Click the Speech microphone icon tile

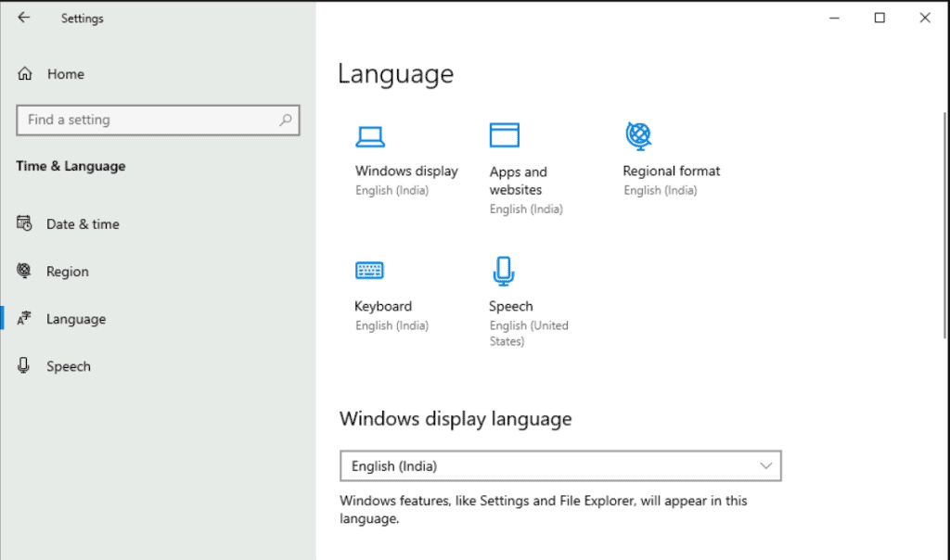[503, 271]
